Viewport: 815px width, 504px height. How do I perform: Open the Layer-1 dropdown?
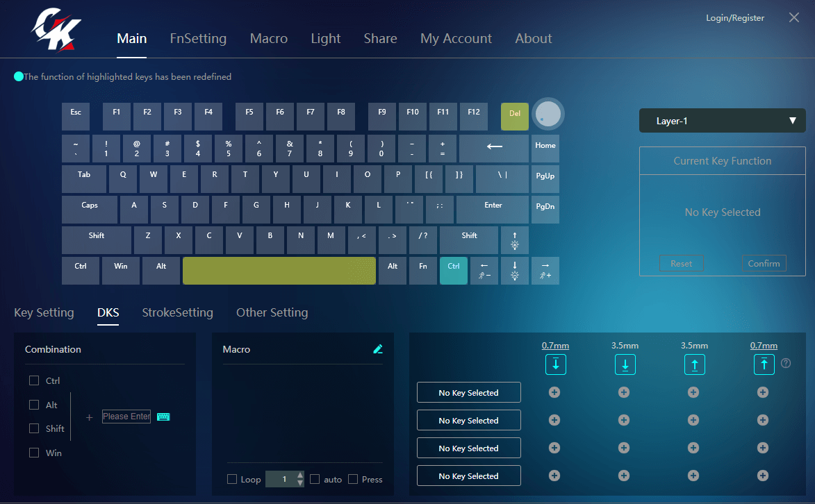[722, 121]
